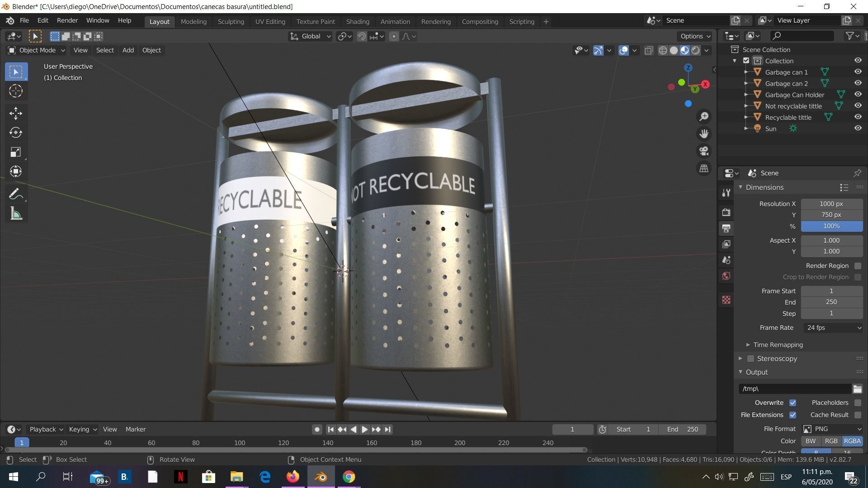The height and width of the screenshot is (488, 868).
Task: Open the Object Mode dropdown
Action: click(37, 50)
